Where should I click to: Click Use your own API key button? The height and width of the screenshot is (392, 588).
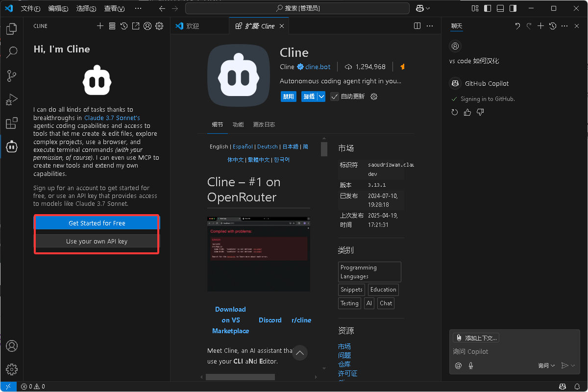click(97, 241)
